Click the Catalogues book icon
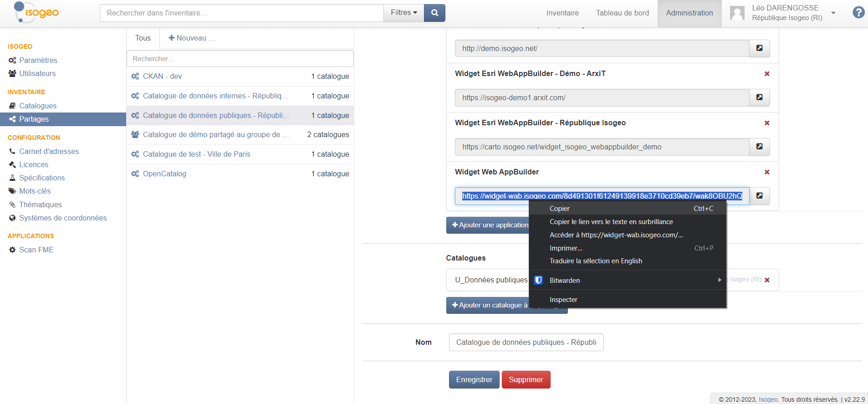Image resolution: width=868 pixels, height=404 pixels. click(12, 106)
